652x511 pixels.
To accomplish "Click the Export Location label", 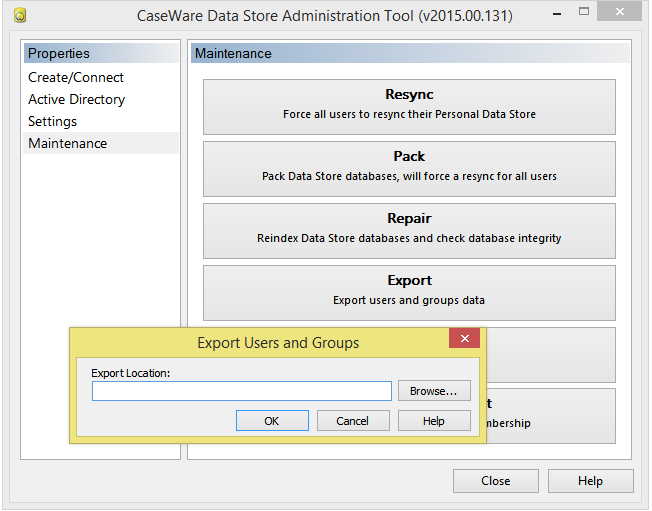I will pyautogui.click(x=131, y=373).
